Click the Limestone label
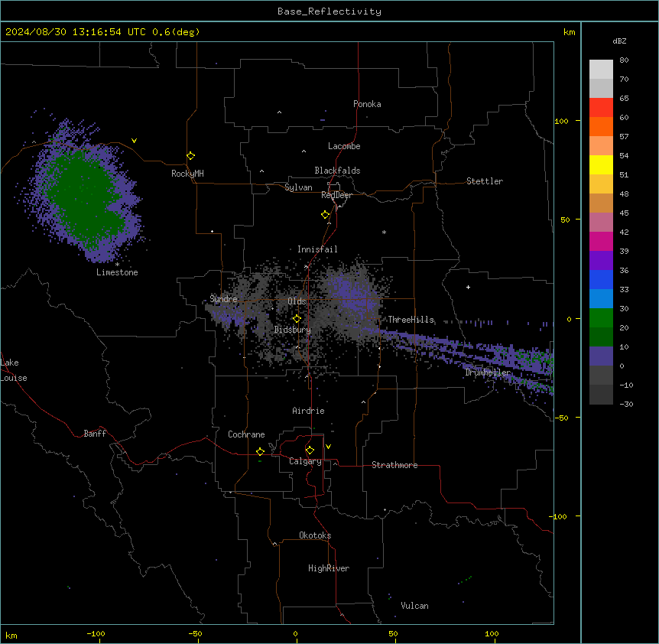Image resolution: width=659 pixels, height=644 pixels. tap(117, 272)
